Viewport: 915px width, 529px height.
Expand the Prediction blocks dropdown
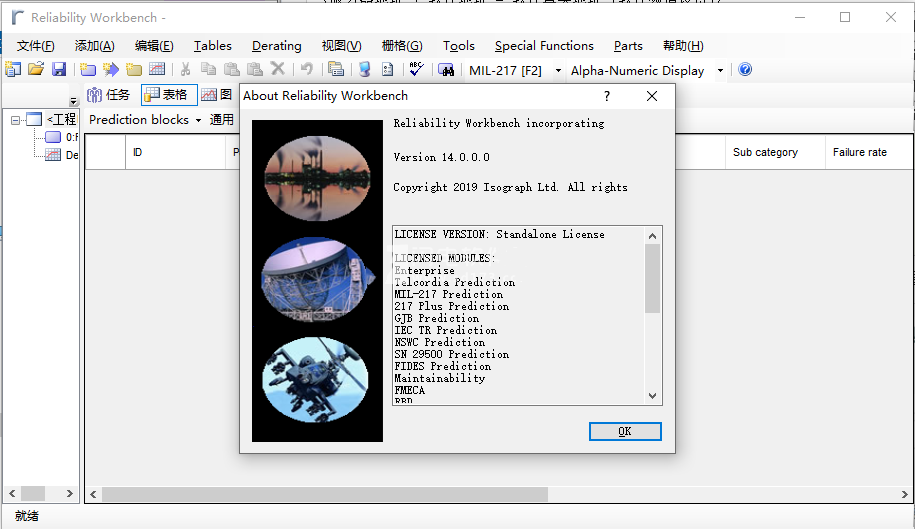pos(198,120)
